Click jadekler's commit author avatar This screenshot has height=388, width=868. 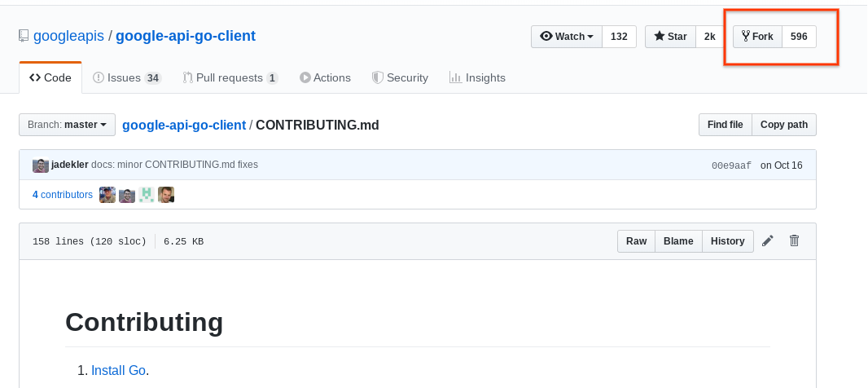[41, 165]
